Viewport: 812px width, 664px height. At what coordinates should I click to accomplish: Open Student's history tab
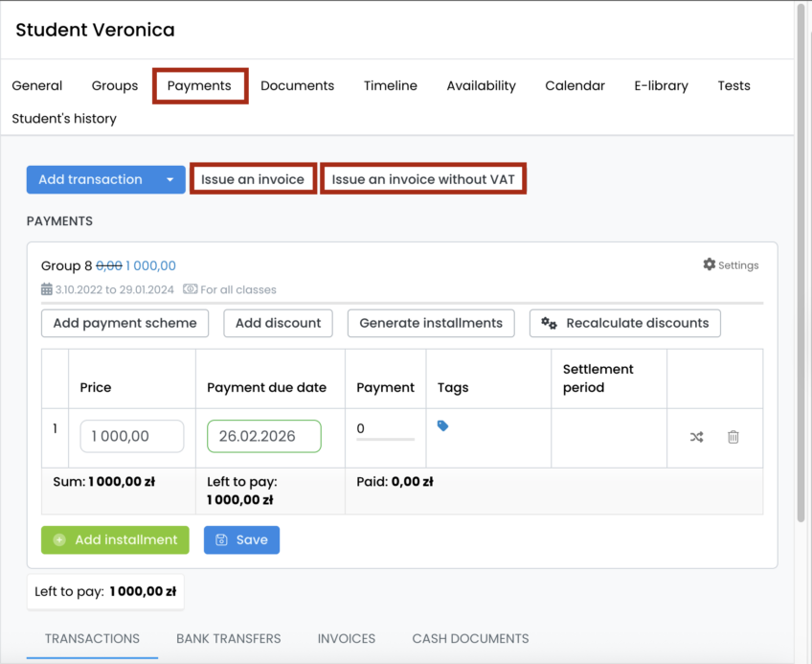click(x=64, y=119)
